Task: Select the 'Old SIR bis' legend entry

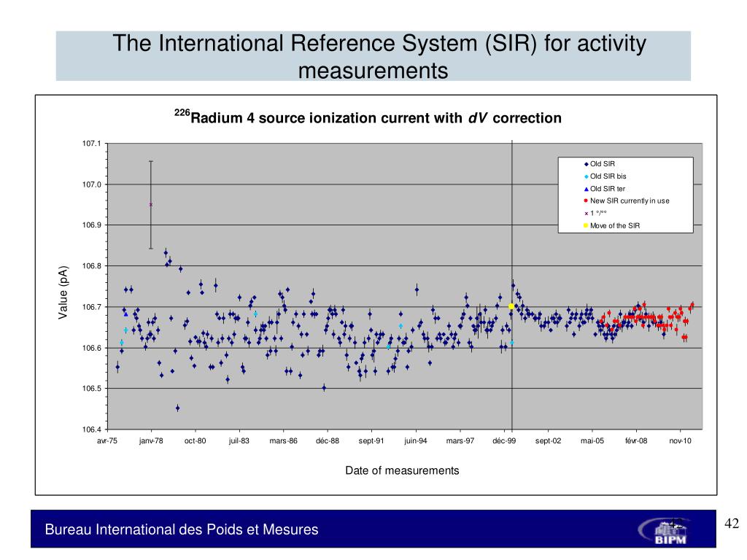Action: [x=605, y=176]
